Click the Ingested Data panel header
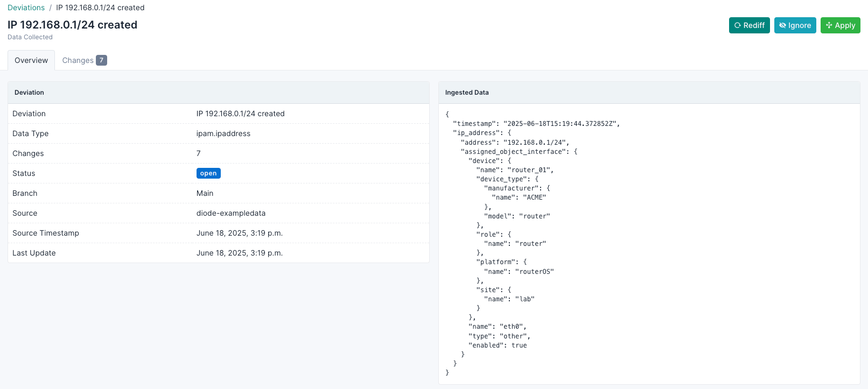Viewport: 868px width, 389px height. [x=467, y=93]
